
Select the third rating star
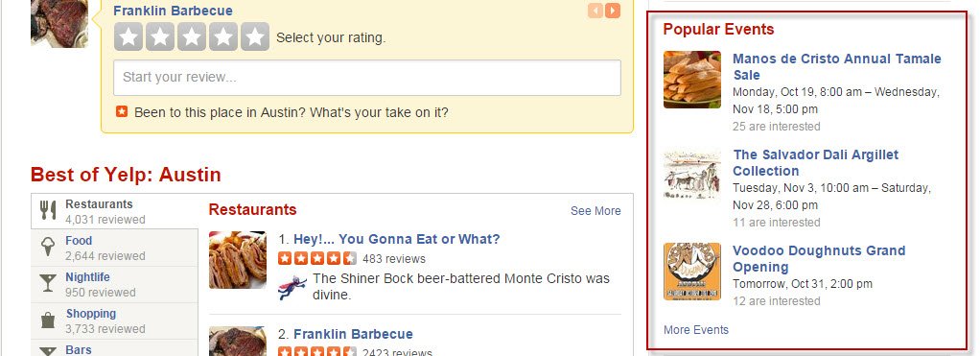(192, 36)
